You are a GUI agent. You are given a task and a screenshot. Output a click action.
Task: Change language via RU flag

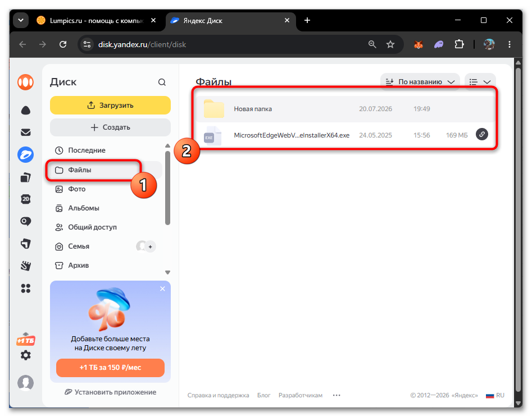click(x=495, y=395)
